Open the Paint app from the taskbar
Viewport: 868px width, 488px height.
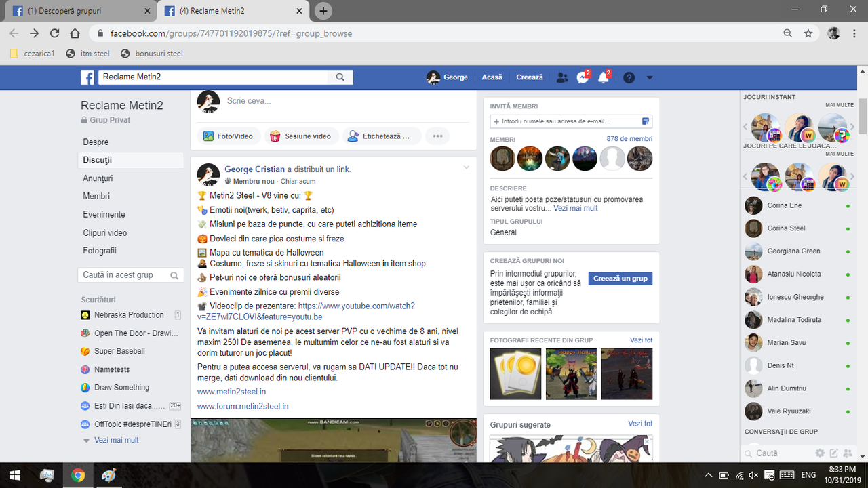coord(109,475)
